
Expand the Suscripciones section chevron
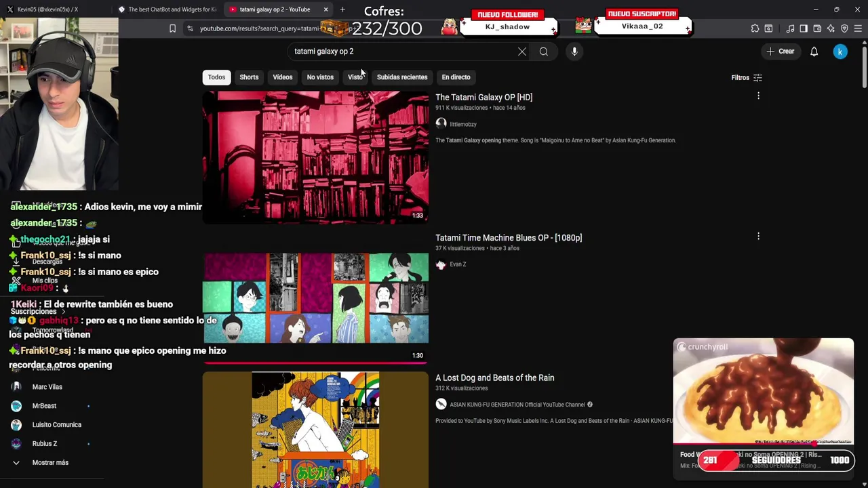point(63,312)
